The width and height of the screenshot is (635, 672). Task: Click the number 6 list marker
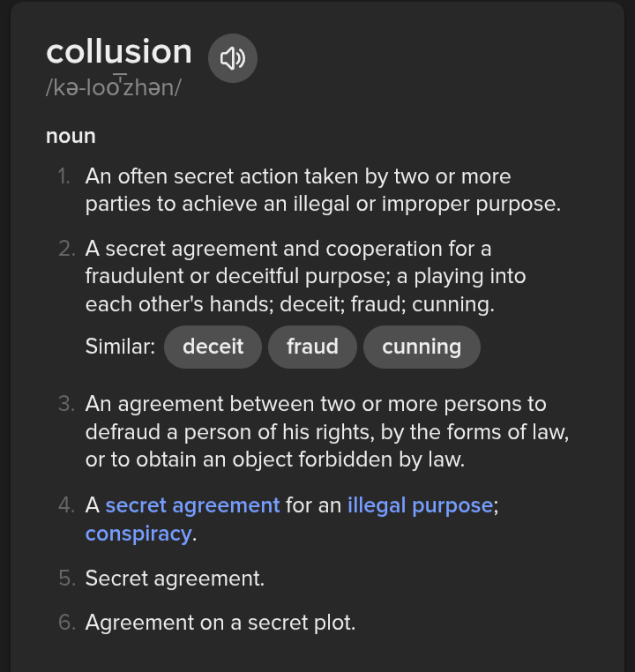[66, 623]
